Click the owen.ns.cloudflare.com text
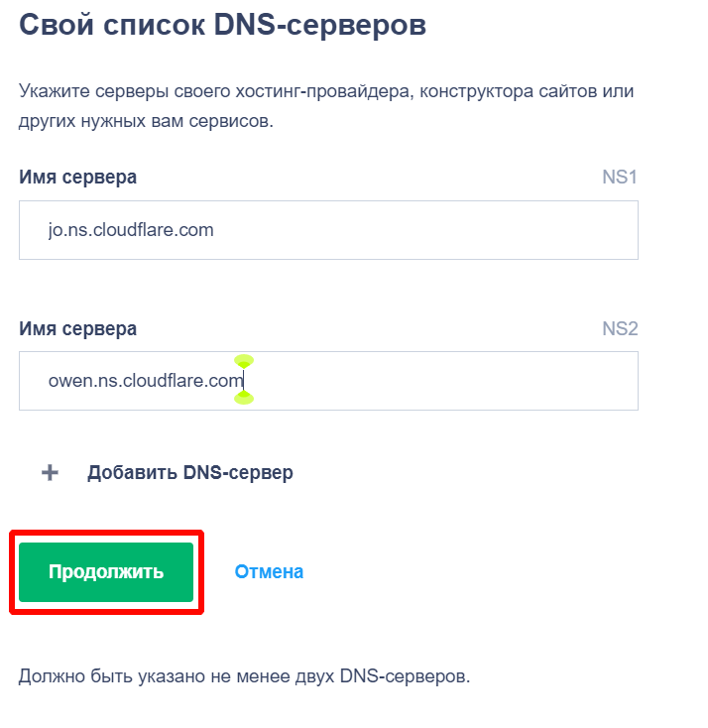708x728 pixels. pos(145,381)
